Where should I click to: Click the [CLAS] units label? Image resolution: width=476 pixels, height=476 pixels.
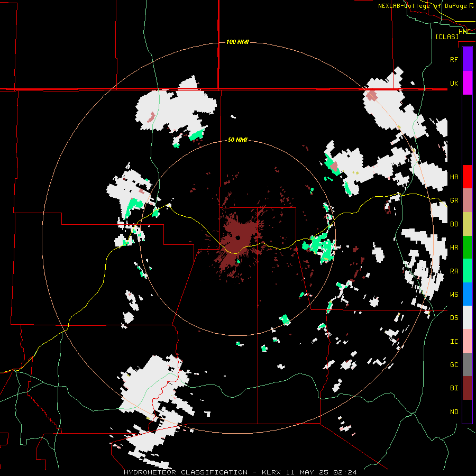click(x=447, y=36)
